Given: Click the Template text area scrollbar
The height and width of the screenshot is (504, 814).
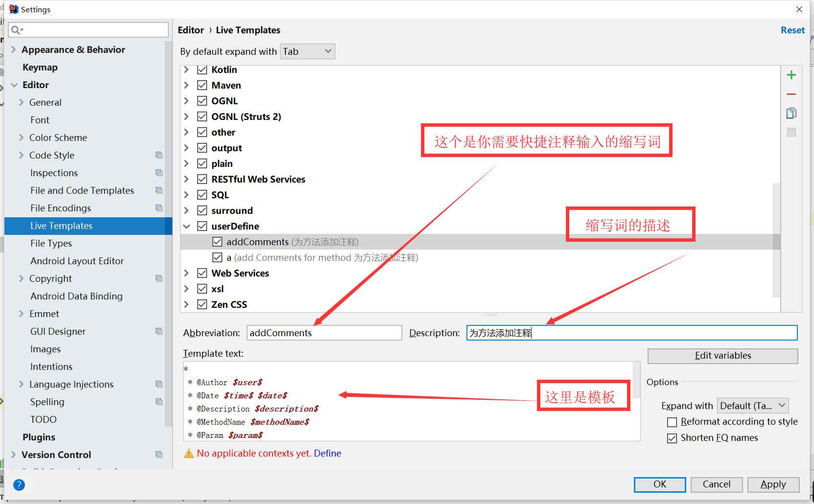Looking at the screenshot, I should pyautogui.click(x=636, y=380).
